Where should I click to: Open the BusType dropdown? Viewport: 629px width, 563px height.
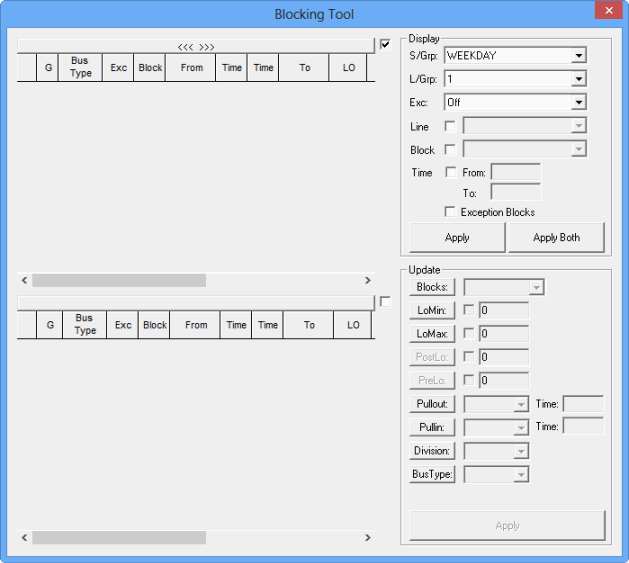coord(521,474)
